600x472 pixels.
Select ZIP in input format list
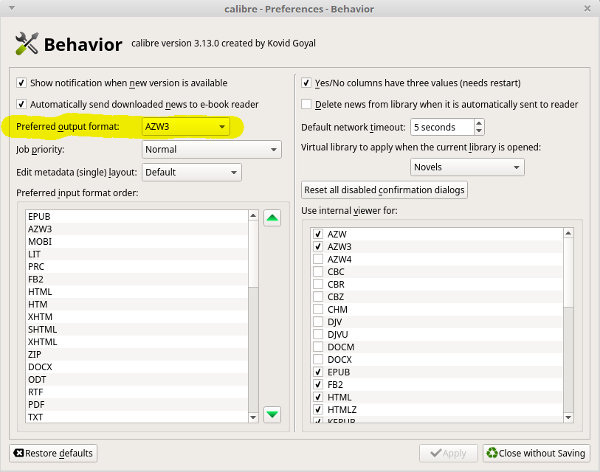click(x=137, y=354)
